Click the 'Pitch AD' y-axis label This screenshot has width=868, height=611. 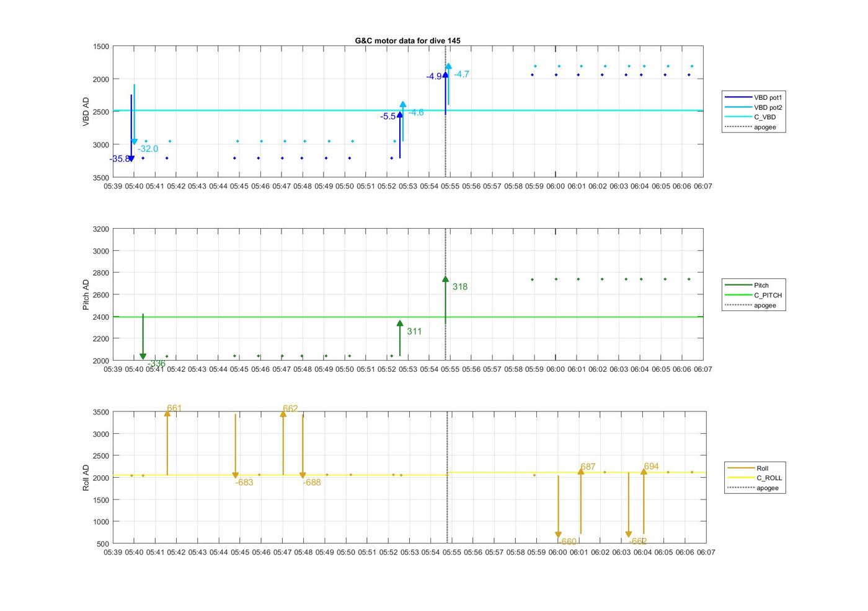86,295
